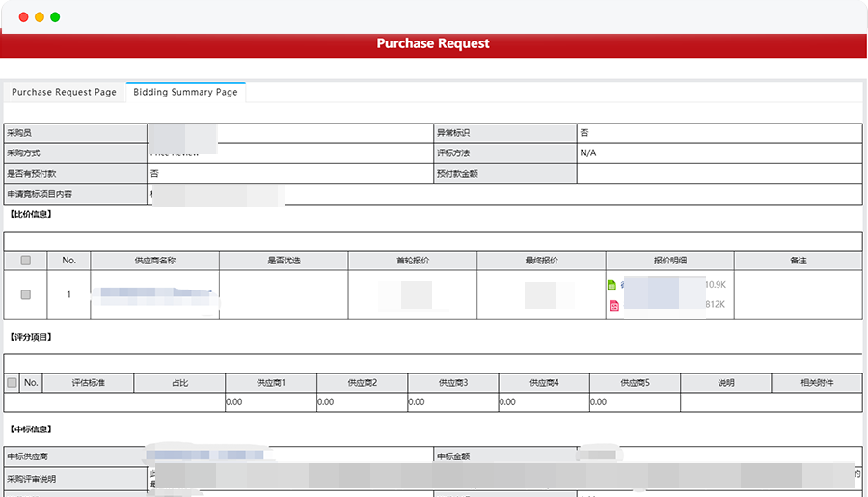
Task: Click the N/A value beside 评标方法
Action: 588,152
